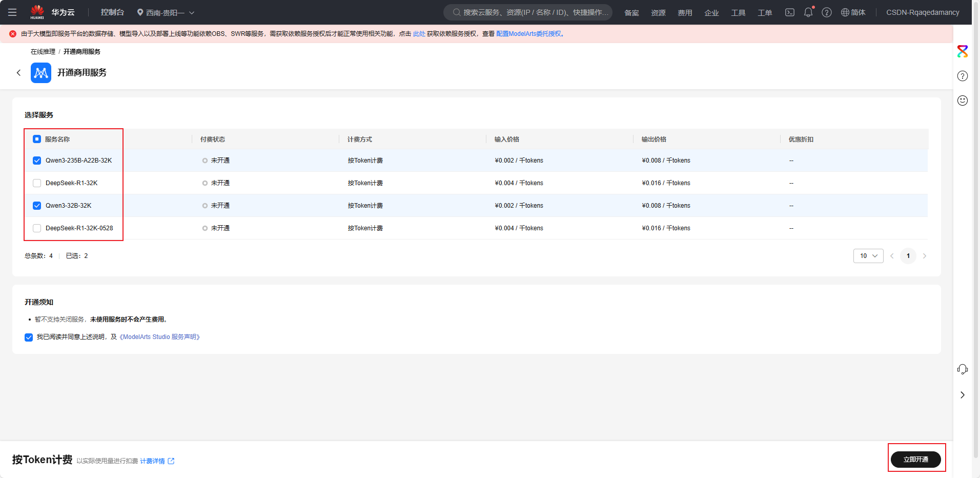Select page 1 in pagination
This screenshot has height=478, width=980.
coord(908,256)
